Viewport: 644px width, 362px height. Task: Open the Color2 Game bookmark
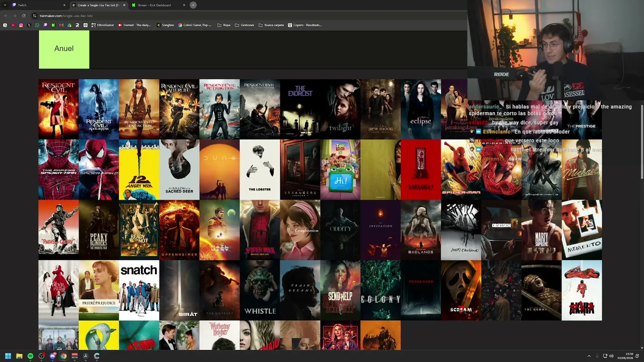coord(195,25)
